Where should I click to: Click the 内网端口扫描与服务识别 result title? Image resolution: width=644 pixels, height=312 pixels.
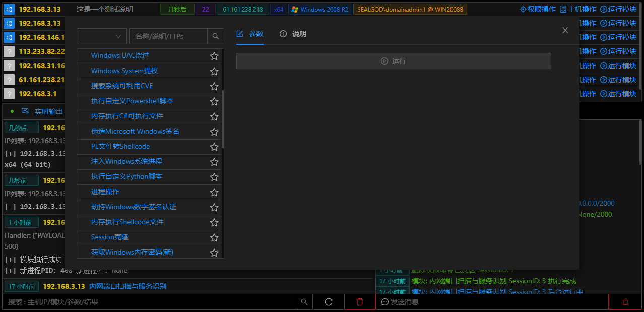[128, 286]
